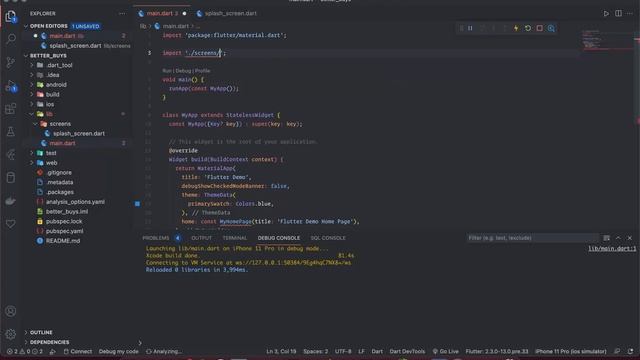This screenshot has width=640, height=360.
Task: Collapse the BETTER_BUYS project section
Action: pyautogui.click(x=26, y=56)
